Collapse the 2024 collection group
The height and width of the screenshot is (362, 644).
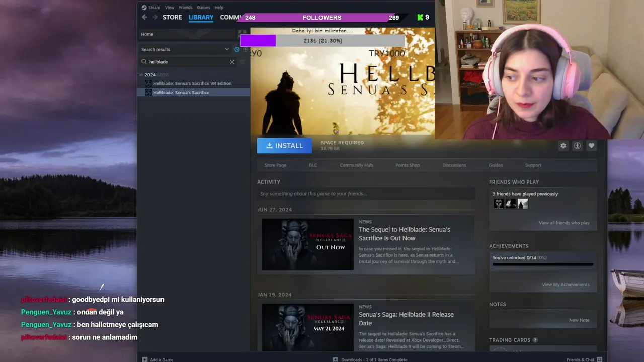(141, 75)
